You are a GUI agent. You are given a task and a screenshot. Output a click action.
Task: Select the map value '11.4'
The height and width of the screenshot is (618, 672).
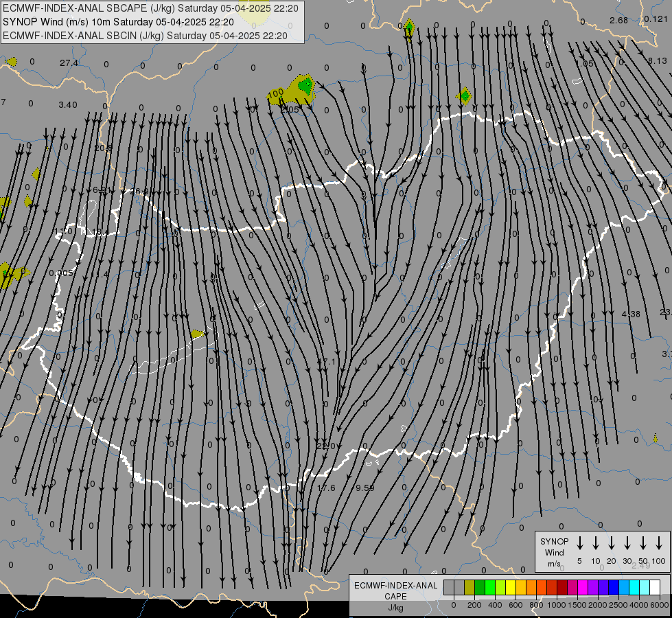[100, 275]
